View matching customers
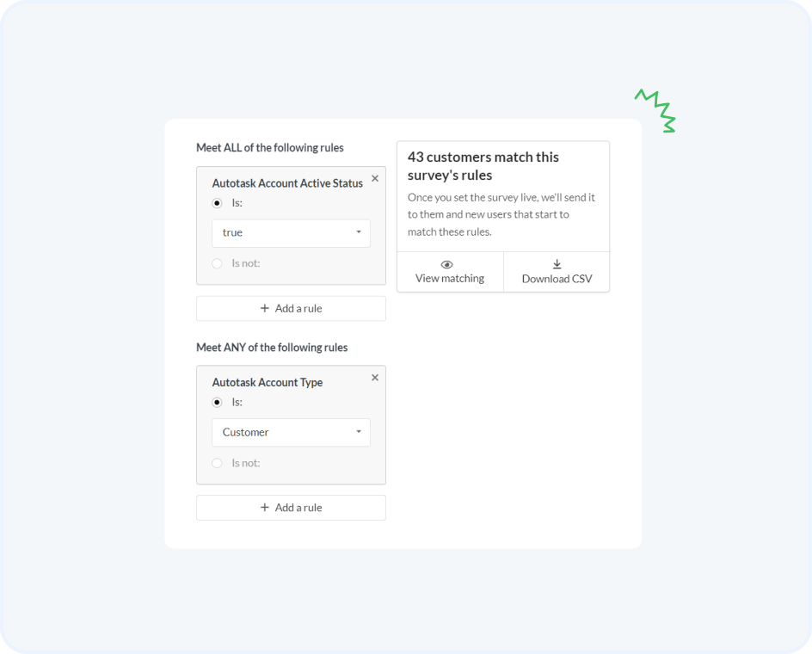Image resolution: width=812 pixels, height=654 pixels. [450, 272]
